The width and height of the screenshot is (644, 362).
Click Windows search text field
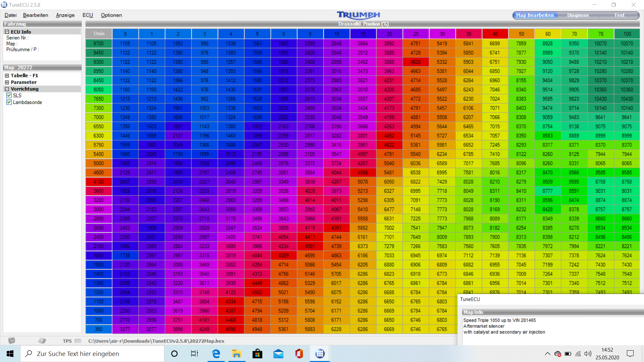92,354
